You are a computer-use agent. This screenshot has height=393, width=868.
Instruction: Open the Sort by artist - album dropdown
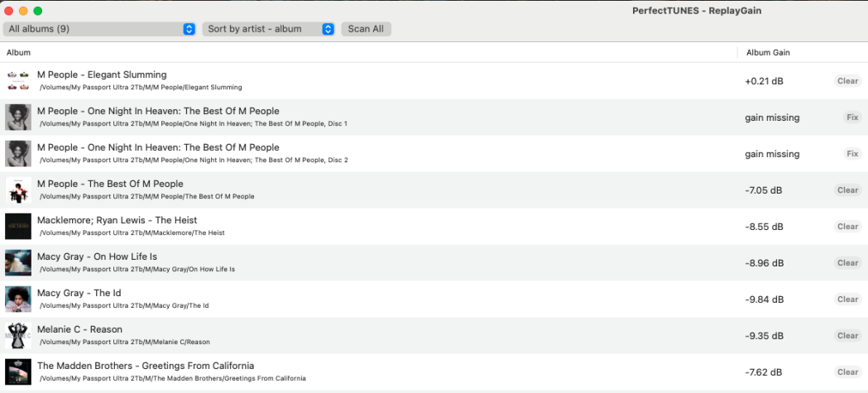268,29
